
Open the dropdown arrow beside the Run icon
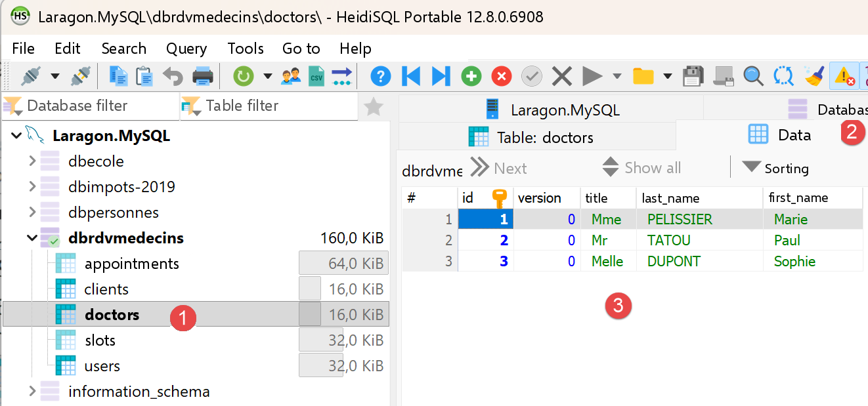pos(617,76)
